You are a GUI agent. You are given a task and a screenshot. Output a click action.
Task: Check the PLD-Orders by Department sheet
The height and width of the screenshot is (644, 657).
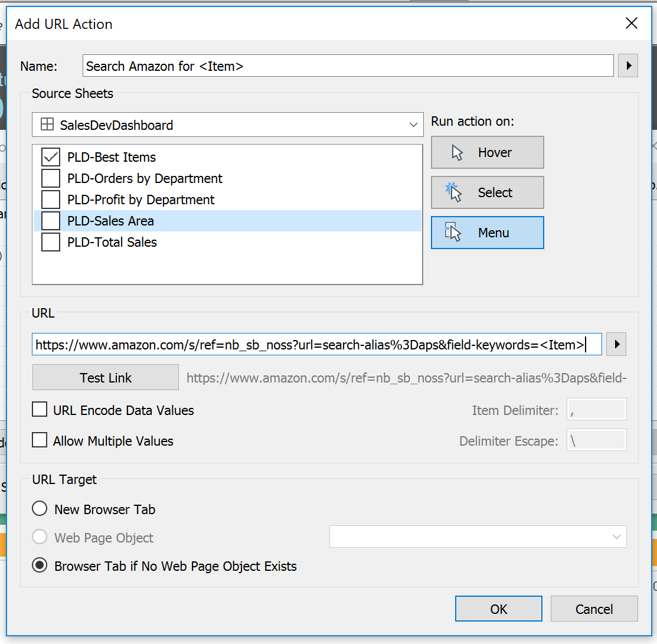51,178
